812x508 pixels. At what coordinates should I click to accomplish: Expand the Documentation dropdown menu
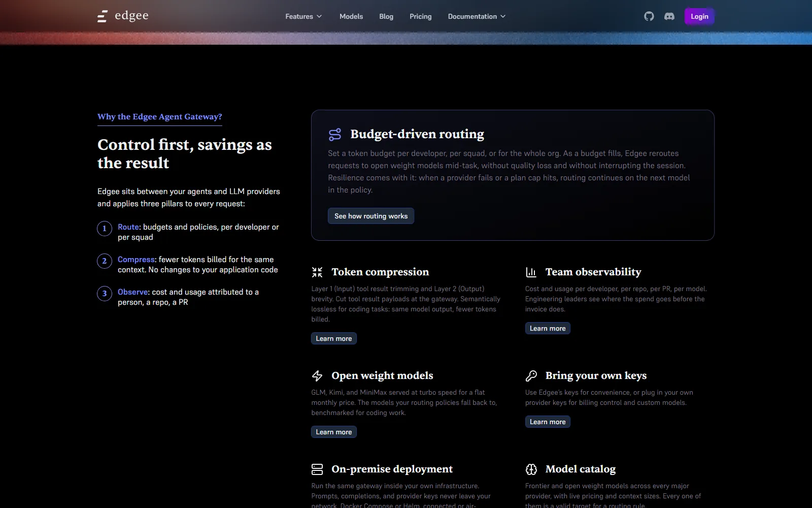477,16
